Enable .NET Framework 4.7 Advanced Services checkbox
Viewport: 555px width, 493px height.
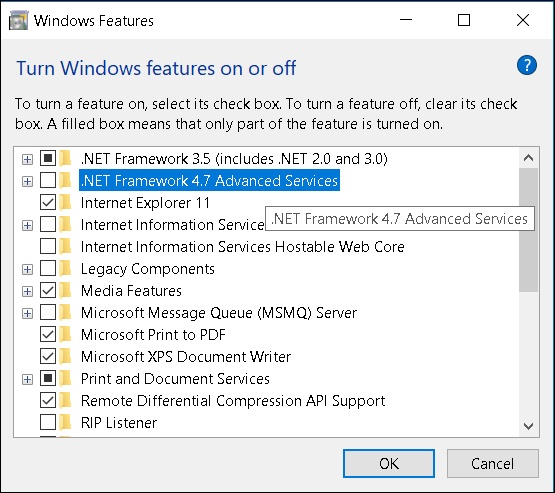pos(48,180)
